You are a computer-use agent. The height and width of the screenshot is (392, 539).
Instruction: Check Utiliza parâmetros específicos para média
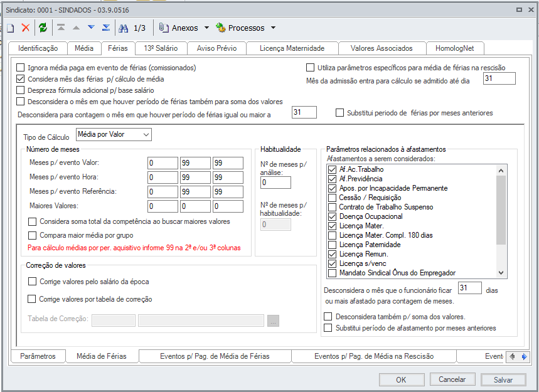click(311, 67)
